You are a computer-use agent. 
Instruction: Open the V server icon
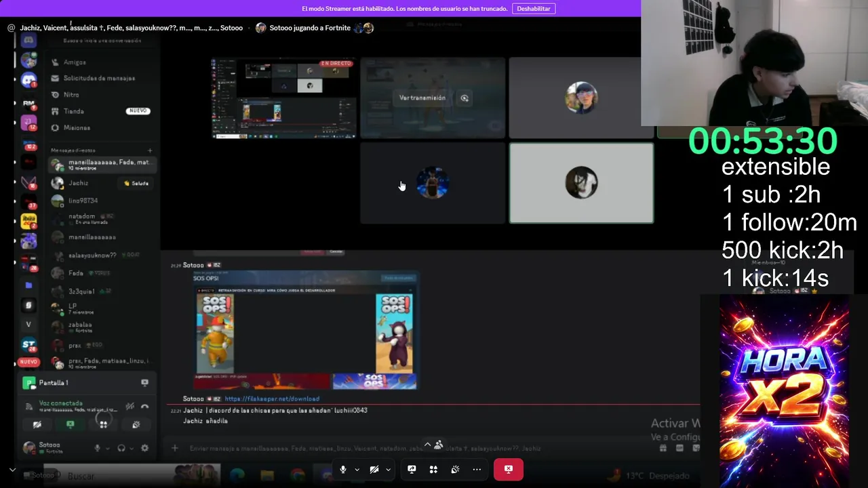point(28,325)
